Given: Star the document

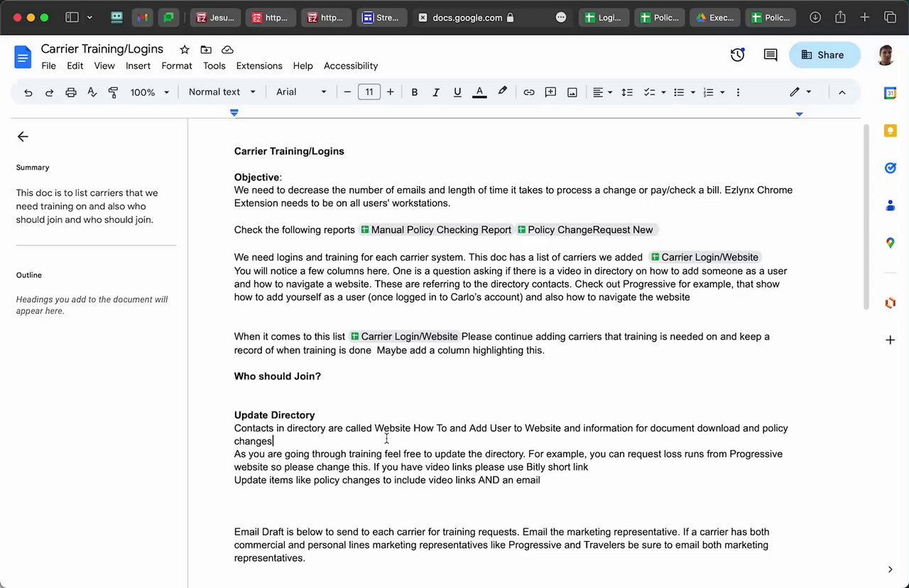Looking at the screenshot, I should point(185,49).
